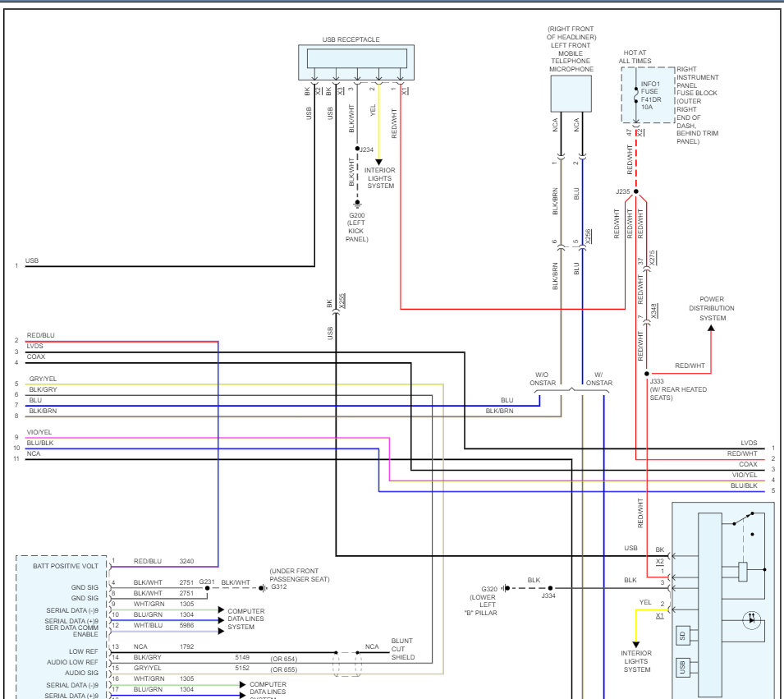784x699 pixels.
Task: Click the W/ ONSTAR label
Action: point(599,379)
